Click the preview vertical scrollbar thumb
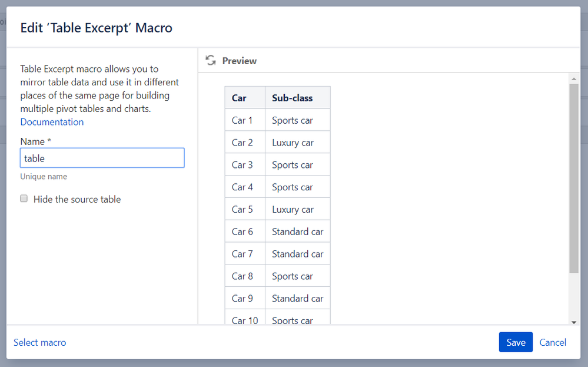Screen dimensions: 588x367 coord(574,177)
